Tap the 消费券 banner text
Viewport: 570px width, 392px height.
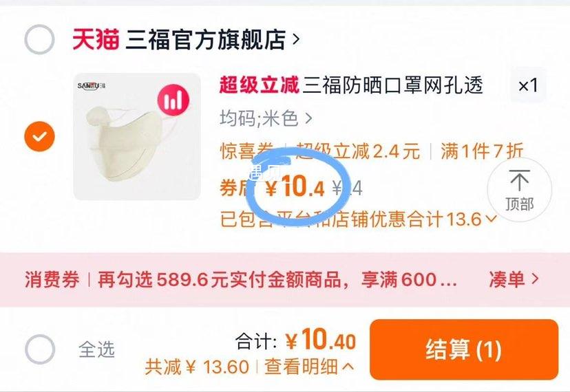52,280
